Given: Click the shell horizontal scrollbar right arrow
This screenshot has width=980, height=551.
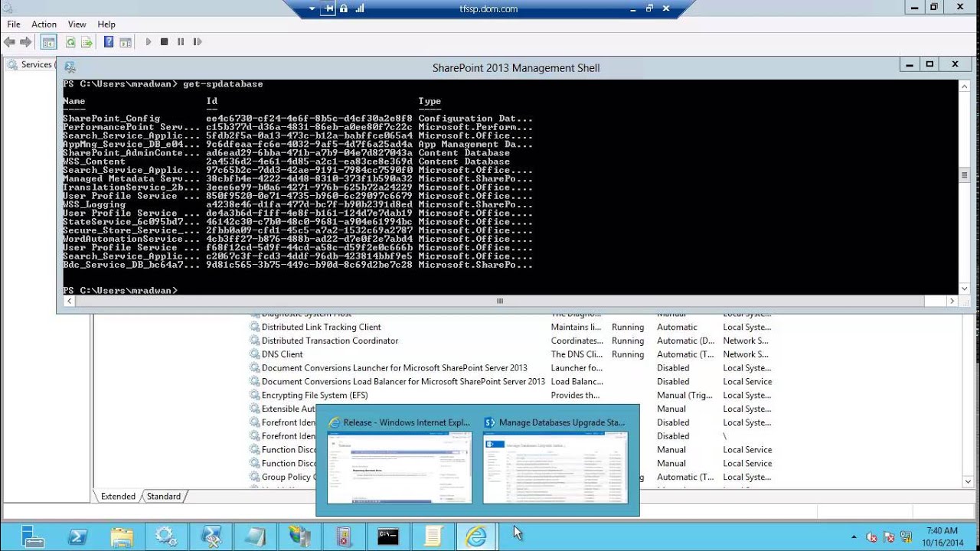Looking at the screenshot, I should click(952, 301).
